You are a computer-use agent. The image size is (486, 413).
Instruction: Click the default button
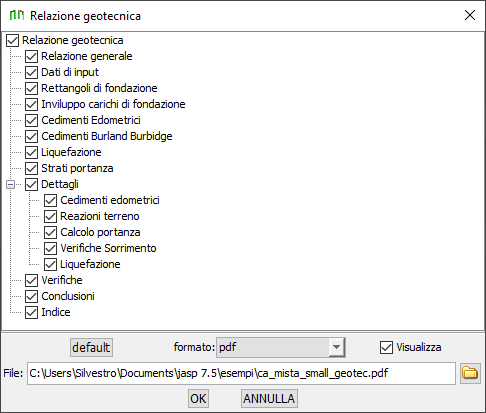click(x=91, y=347)
